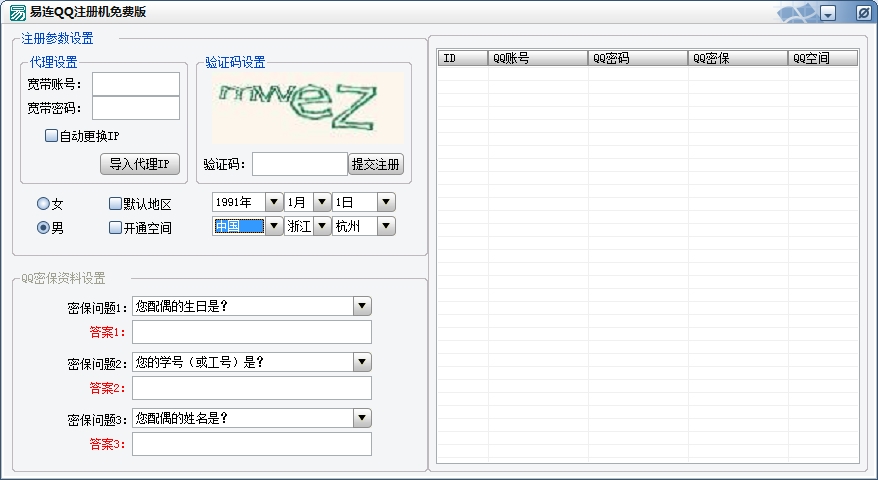Tick the 开通空间 checkbox
This screenshot has height=480, width=878.
(115, 227)
